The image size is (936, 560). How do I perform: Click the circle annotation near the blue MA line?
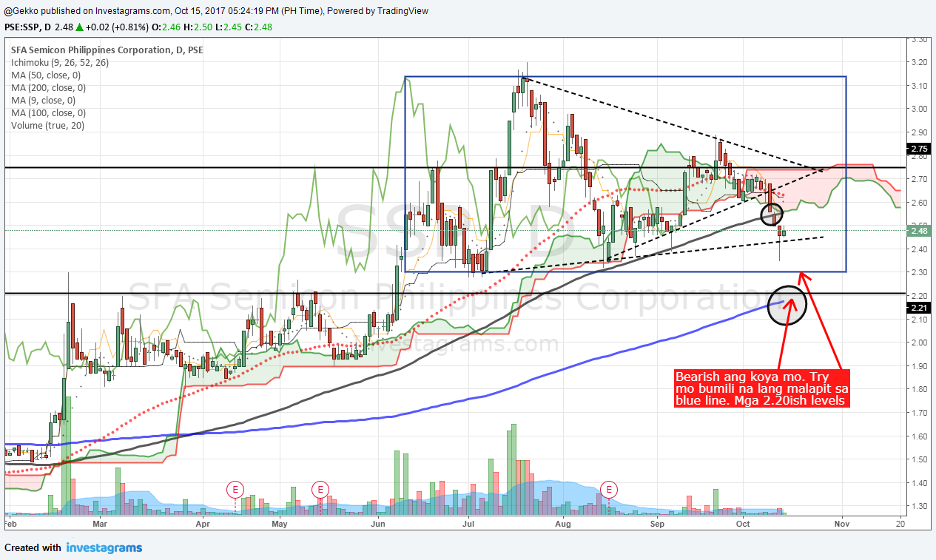pyautogui.click(x=787, y=305)
